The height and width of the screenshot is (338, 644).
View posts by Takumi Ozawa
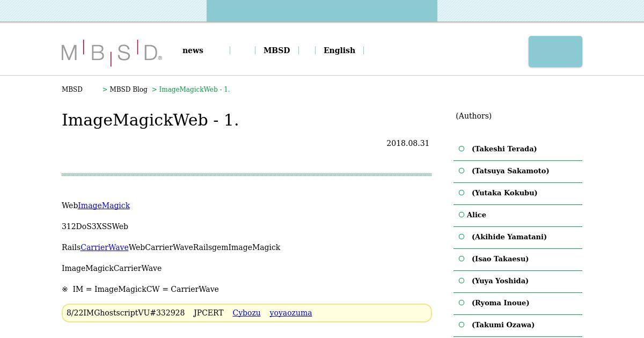tap(503, 325)
